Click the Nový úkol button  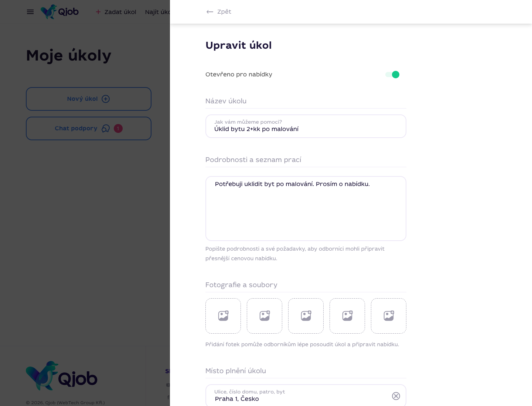tap(89, 99)
